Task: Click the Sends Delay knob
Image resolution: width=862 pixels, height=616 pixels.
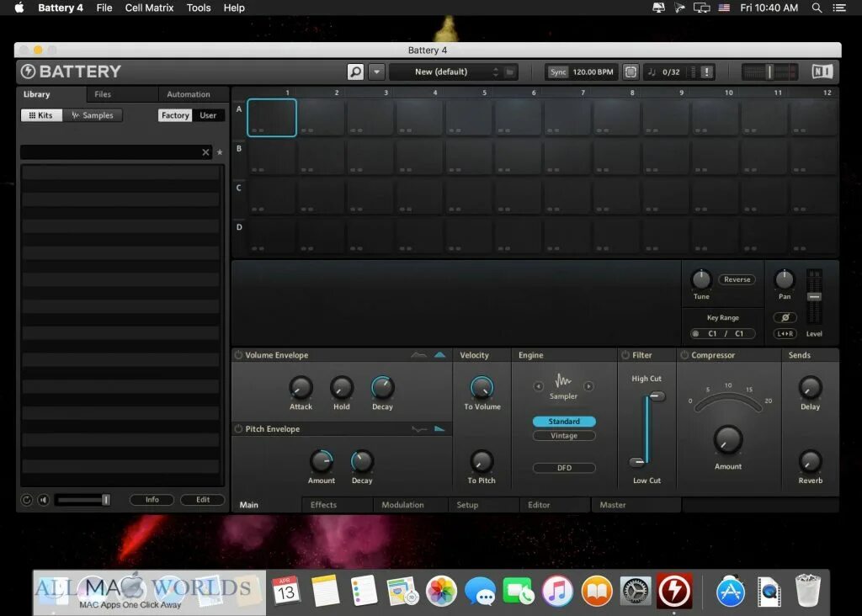Action: point(811,387)
